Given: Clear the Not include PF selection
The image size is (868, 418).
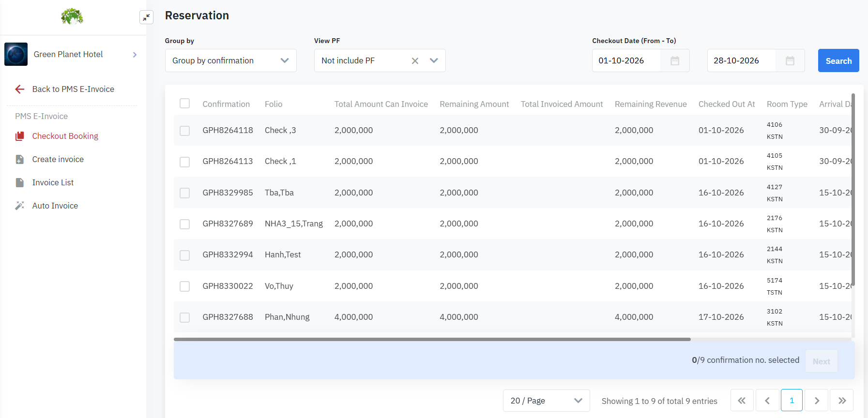Looking at the screenshot, I should (x=415, y=60).
